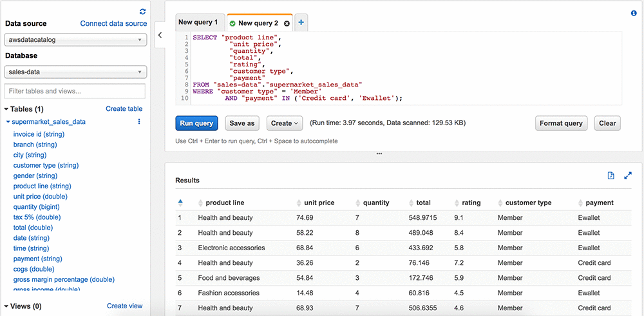Click the total value 489.048
Screen dimensions: 644x316
coord(421,232)
